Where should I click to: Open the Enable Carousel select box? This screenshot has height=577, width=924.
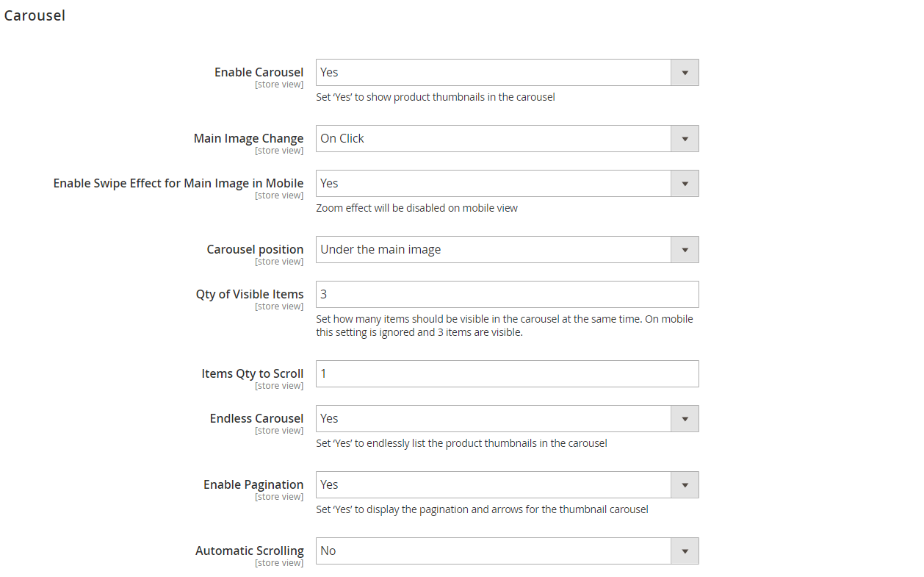507,73
